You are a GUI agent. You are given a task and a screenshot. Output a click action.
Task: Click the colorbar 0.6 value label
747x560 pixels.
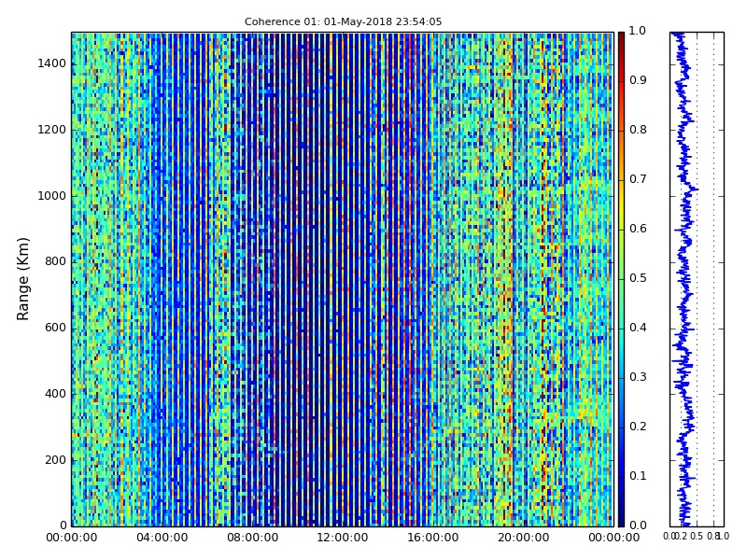click(x=638, y=229)
